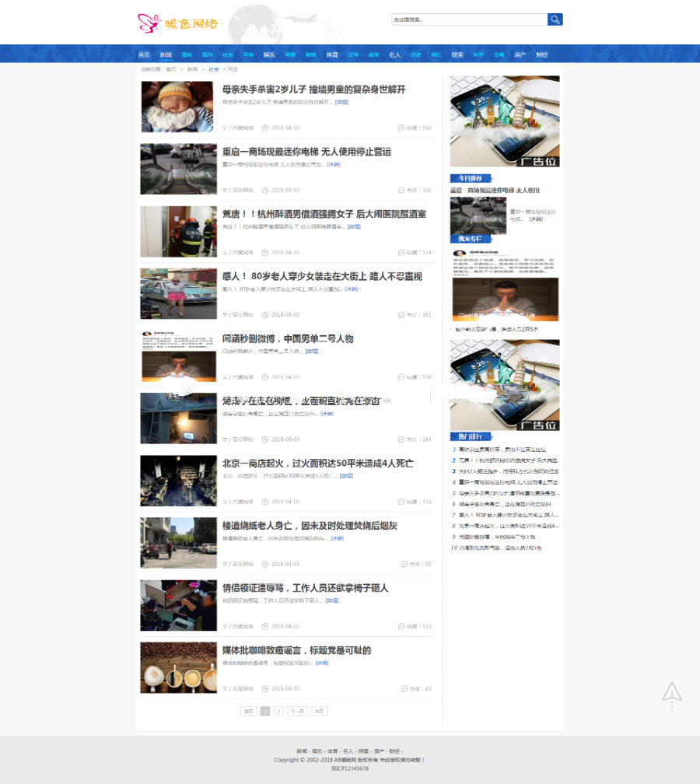Click the clock icon on the first article

pos(265,128)
